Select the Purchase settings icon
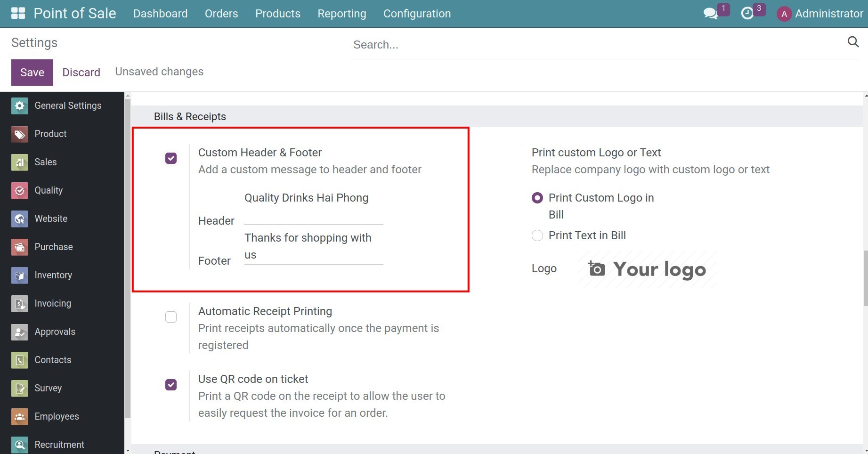Screen dimensions: 868x454 (x=19, y=247)
